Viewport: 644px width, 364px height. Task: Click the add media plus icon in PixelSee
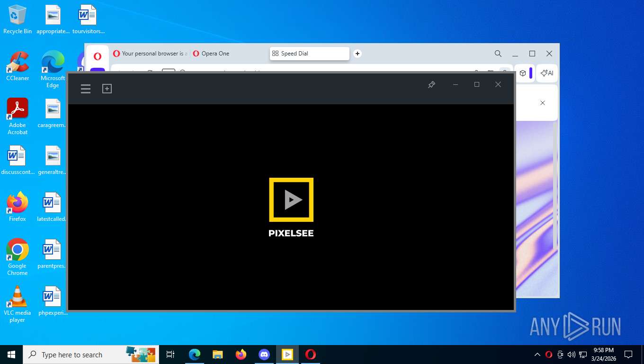click(x=107, y=89)
